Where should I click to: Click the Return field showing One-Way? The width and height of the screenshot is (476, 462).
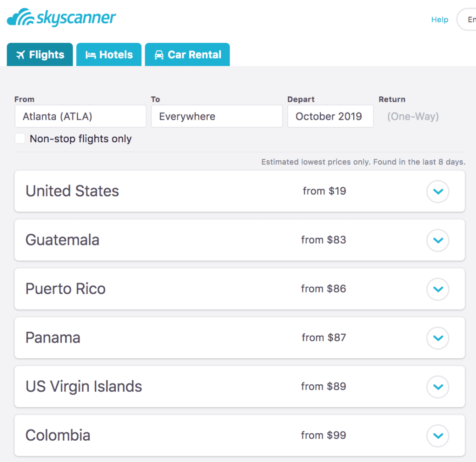(413, 116)
